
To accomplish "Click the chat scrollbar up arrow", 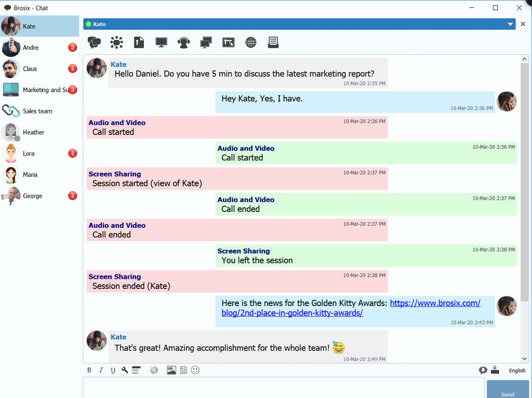I will (x=525, y=59).
